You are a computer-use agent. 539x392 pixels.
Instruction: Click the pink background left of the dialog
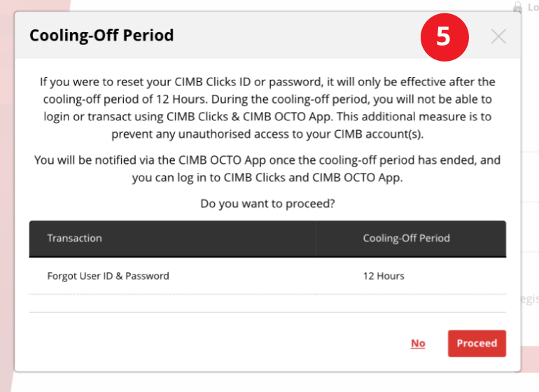tap(7, 206)
